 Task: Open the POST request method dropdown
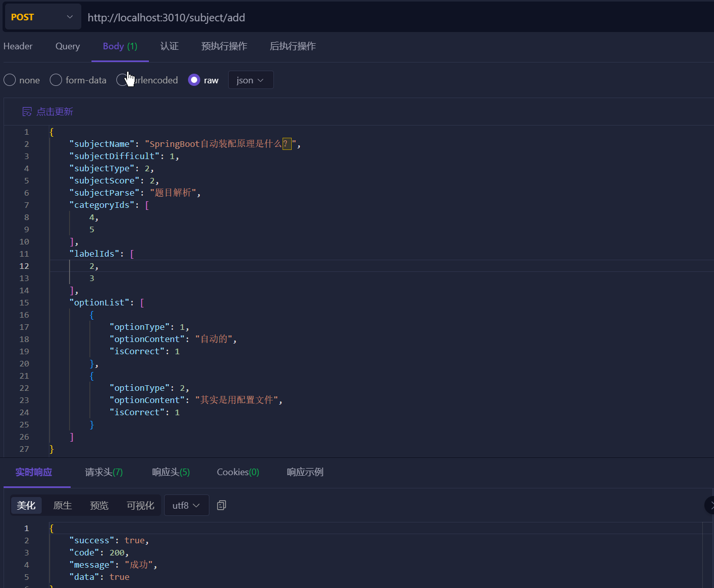point(43,17)
